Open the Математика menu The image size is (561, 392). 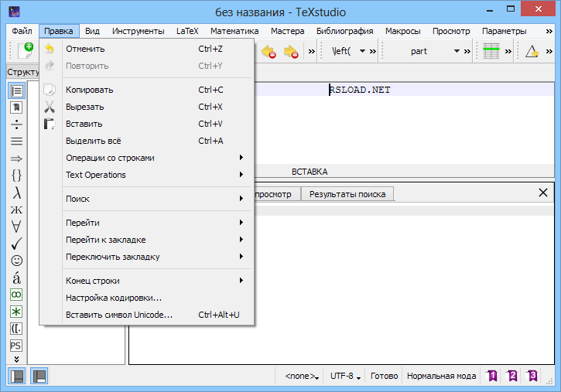coord(234,32)
